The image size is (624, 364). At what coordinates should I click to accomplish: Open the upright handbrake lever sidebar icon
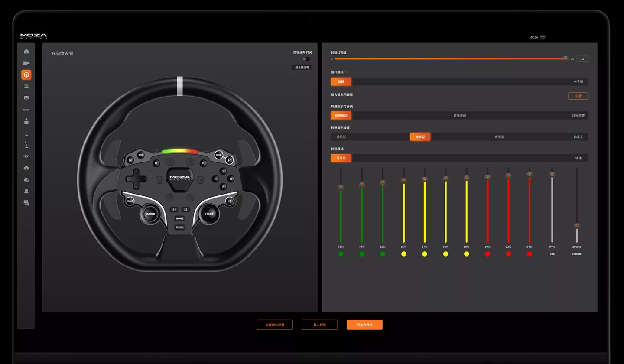[26, 133]
